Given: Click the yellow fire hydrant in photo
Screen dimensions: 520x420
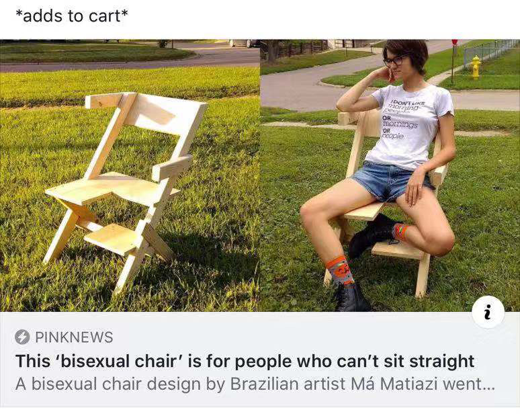Looking at the screenshot, I should (x=476, y=67).
